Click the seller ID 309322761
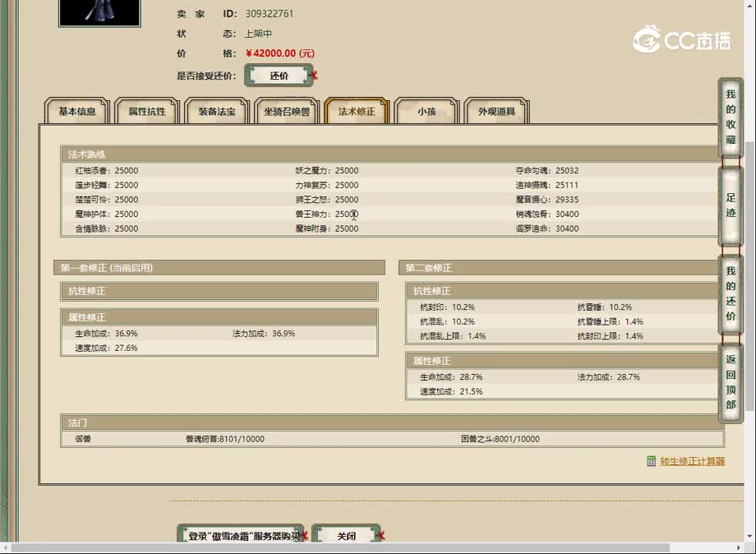756x554 pixels. tap(269, 14)
